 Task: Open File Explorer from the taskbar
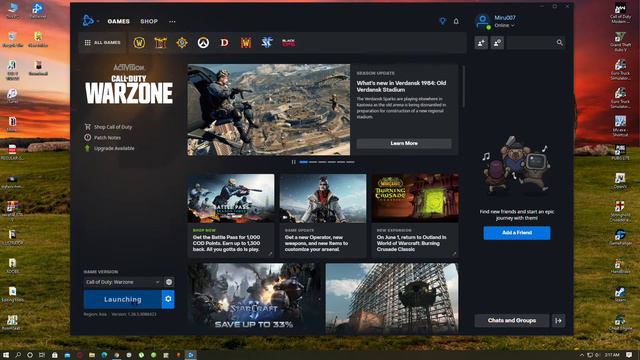(x=92, y=355)
